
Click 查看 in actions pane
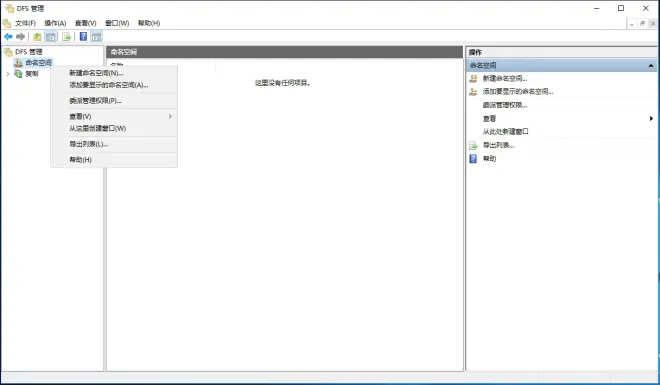click(x=489, y=118)
